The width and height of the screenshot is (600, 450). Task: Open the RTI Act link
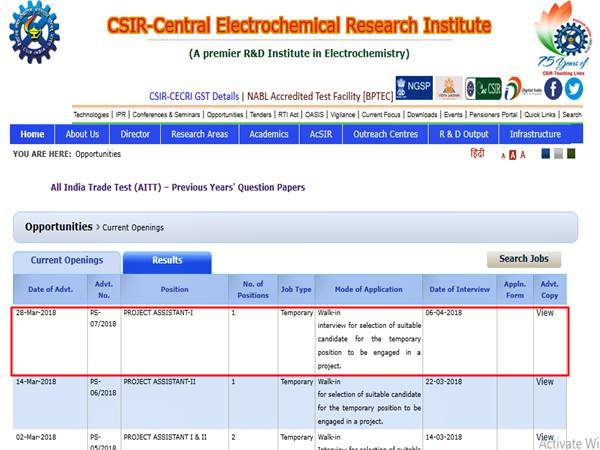pyautogui.click(x=289, y=115)
